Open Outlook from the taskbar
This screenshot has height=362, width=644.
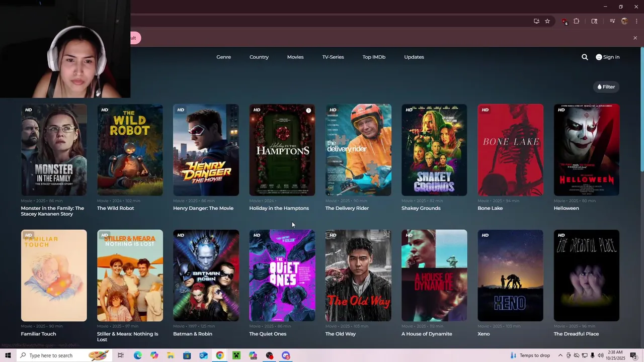pos(203,355)
